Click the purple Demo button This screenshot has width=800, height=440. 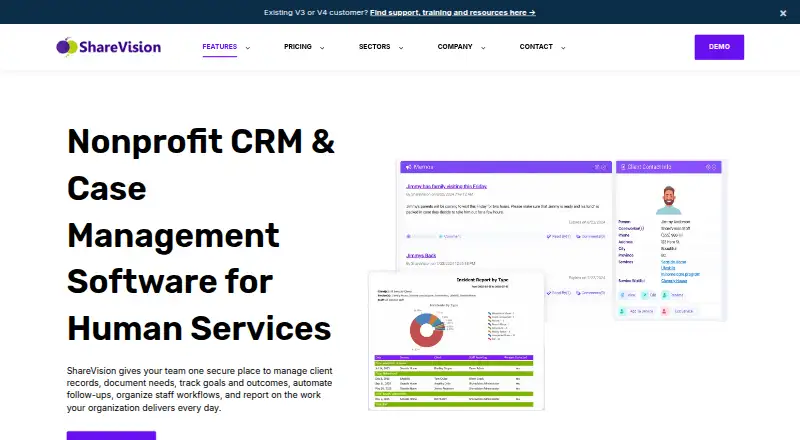(719, 47)
